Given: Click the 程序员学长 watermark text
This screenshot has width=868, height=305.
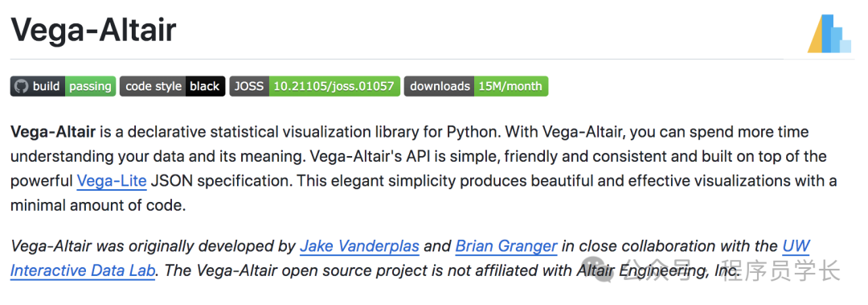Looking at the screenshot, I should coord(780,270).
